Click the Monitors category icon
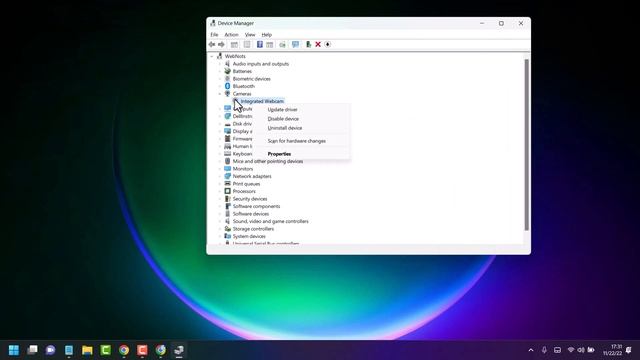 pos(228,169)
